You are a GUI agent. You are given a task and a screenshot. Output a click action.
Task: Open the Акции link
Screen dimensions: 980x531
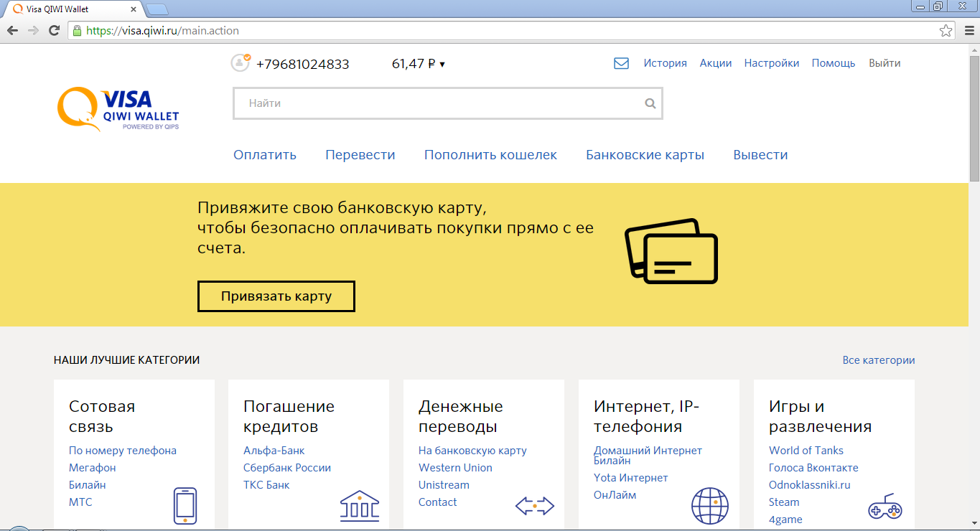click(716, 63)
